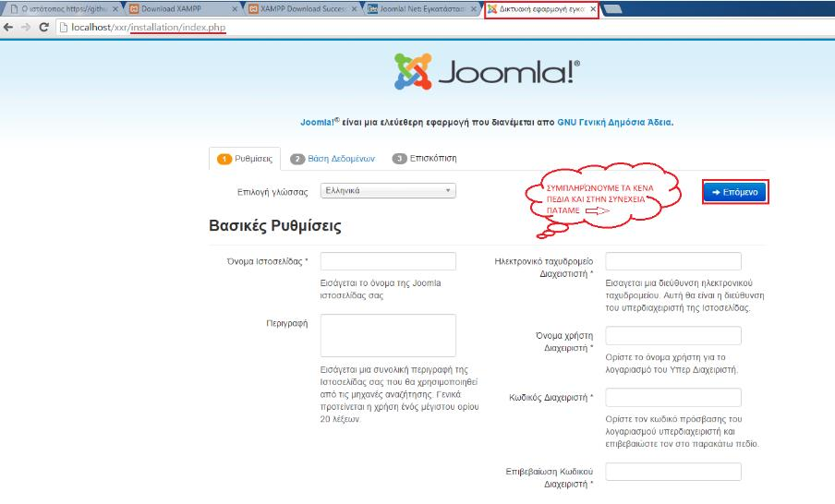The height and width of the screenshot is (504, 835).
Task: Close the 'Download XAMPP' tab
Action: coord(235,9)
